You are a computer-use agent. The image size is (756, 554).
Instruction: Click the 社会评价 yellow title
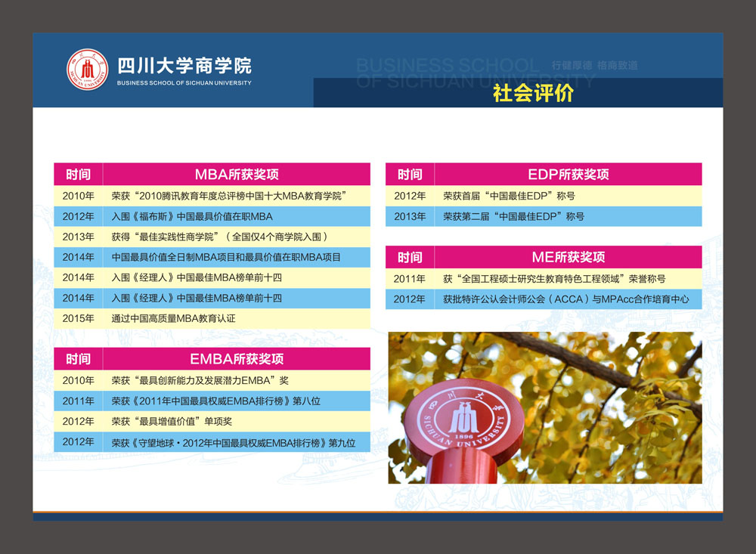(533, 93)
